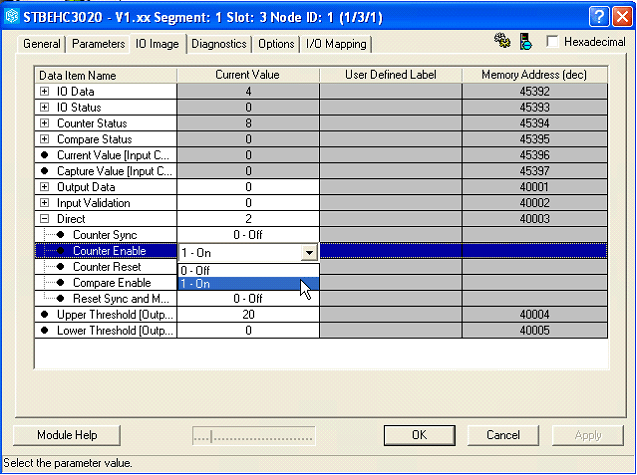Viewport: 637px width, 475px height.
Task: Expand the IO Status row
Action: click(x=44, y=107)
